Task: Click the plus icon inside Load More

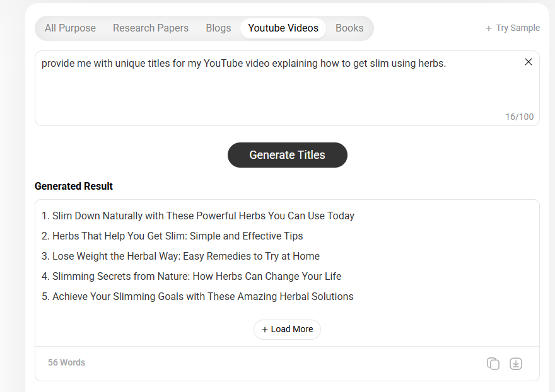Action: tap(265, 329)
